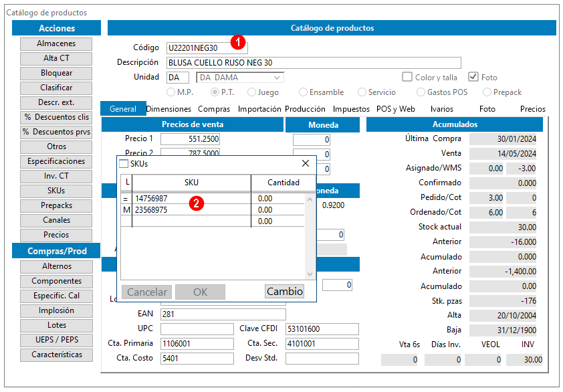Go to the Compras tab
563x392 pixels.
[214, 109]
